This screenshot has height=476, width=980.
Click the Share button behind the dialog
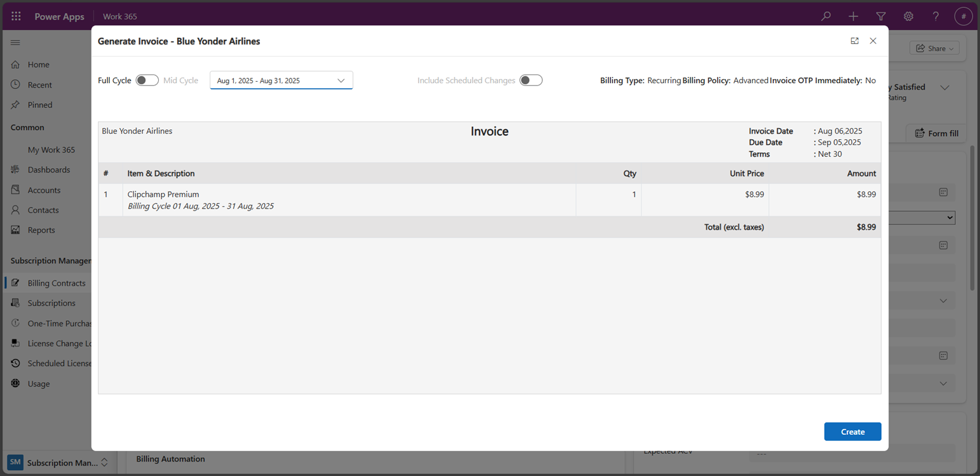click(x=934, y=48)
